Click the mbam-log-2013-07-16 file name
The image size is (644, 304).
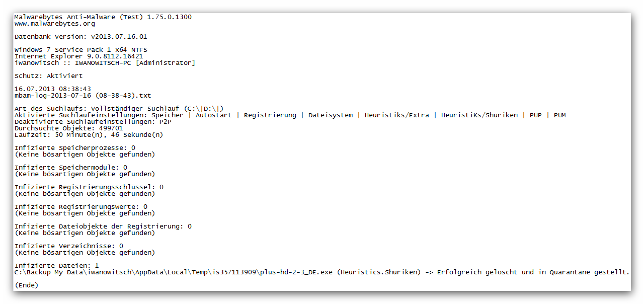(83, 96)
